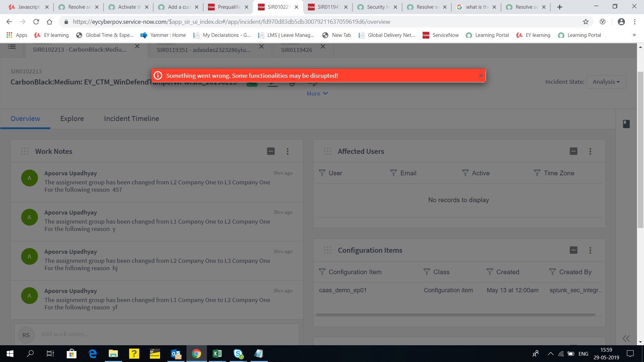The height and width of the screenshot is (362, 644).
Task: Open the Affected Users three-dot menu
Action: point(590,152)
